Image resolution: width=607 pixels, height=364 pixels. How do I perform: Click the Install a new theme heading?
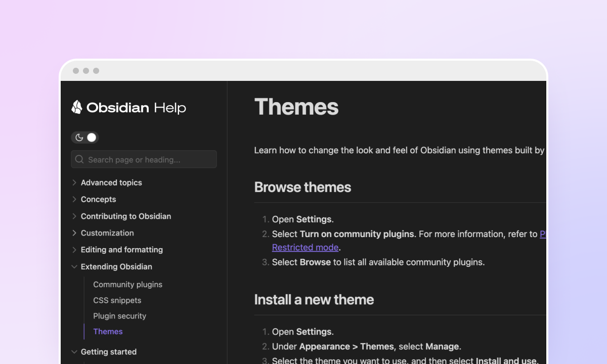tap(314, 300)
